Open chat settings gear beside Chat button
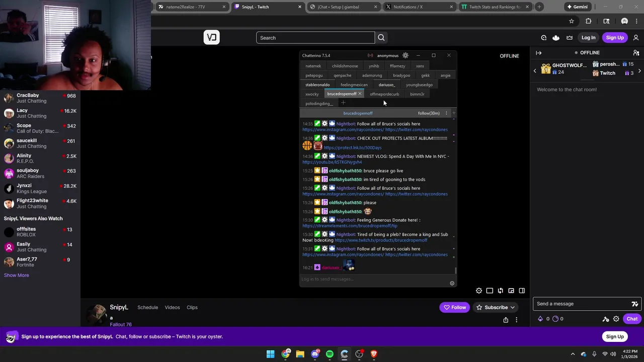 [616, 319]
